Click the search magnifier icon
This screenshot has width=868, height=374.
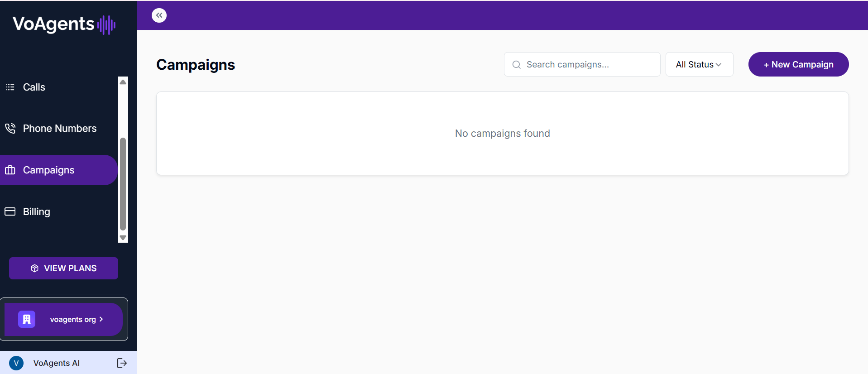coord(516,65)
